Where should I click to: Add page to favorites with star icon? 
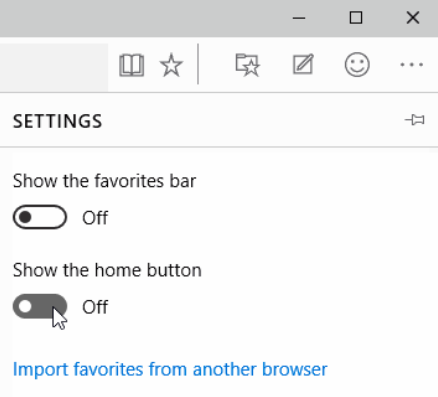click(171, 65)
